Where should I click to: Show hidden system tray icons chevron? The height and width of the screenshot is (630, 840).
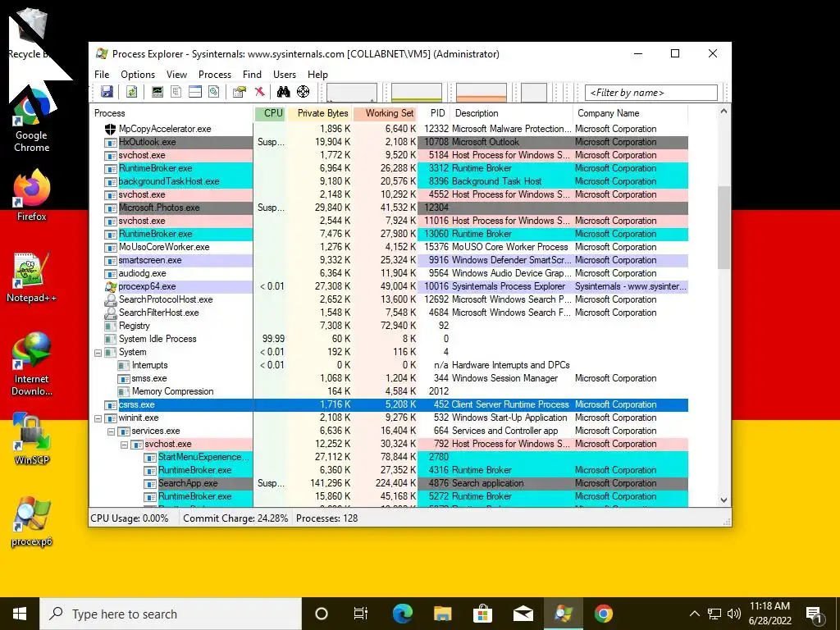point(694,614)
